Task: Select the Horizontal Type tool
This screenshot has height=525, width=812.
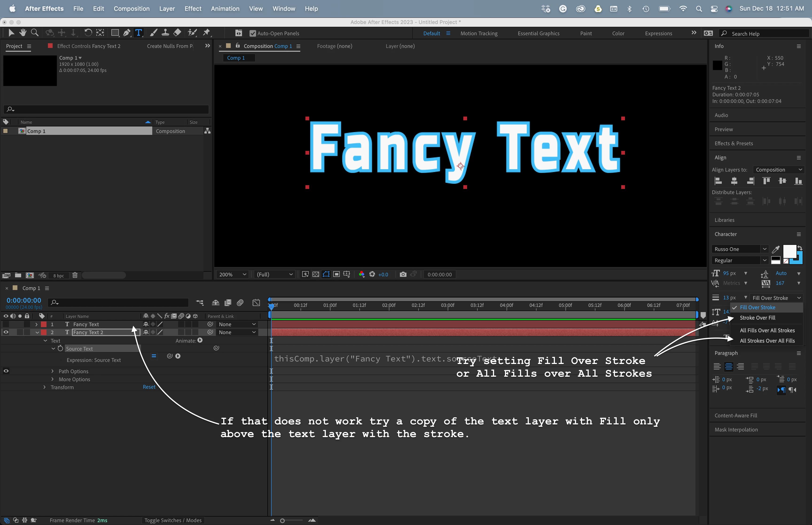Action: [x=138, y=33]
